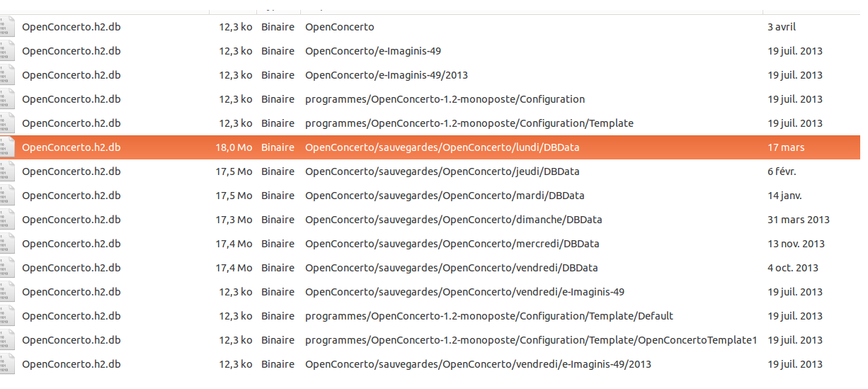
Task: Click 'OpenConcerto.h2.db' in the 4 oct. 2013 row
Action: click(72, 268)
